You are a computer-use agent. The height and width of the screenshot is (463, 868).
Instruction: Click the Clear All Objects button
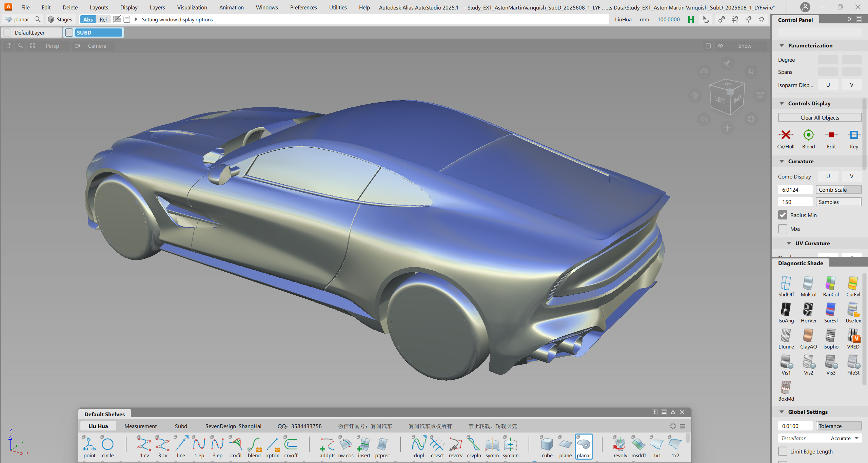coord(820,118)
